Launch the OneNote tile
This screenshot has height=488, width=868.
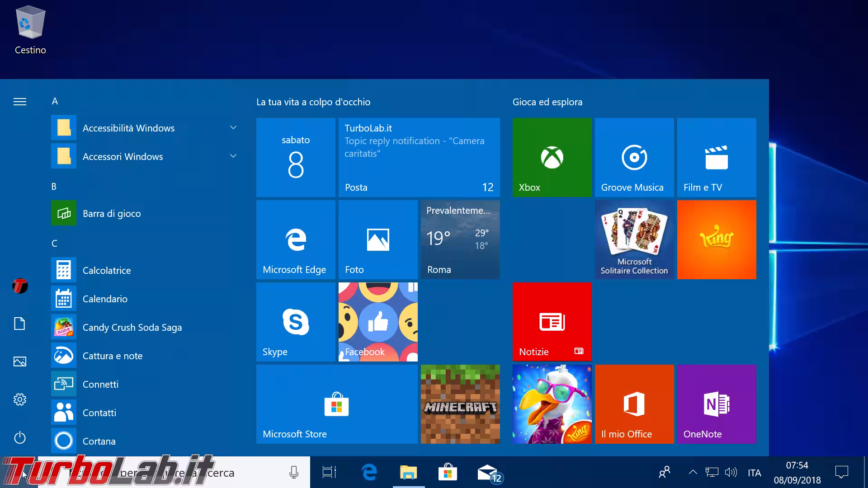click(716, 404)
